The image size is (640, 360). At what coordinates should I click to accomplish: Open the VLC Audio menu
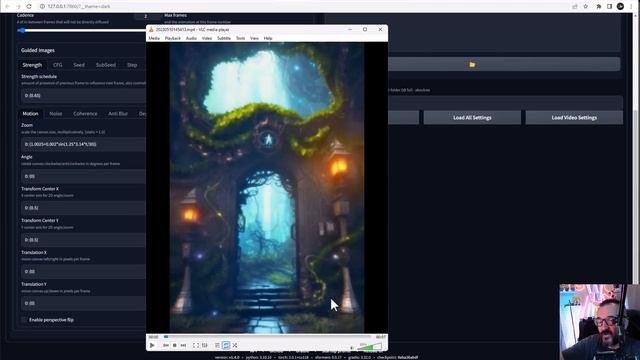click(191, 38)
